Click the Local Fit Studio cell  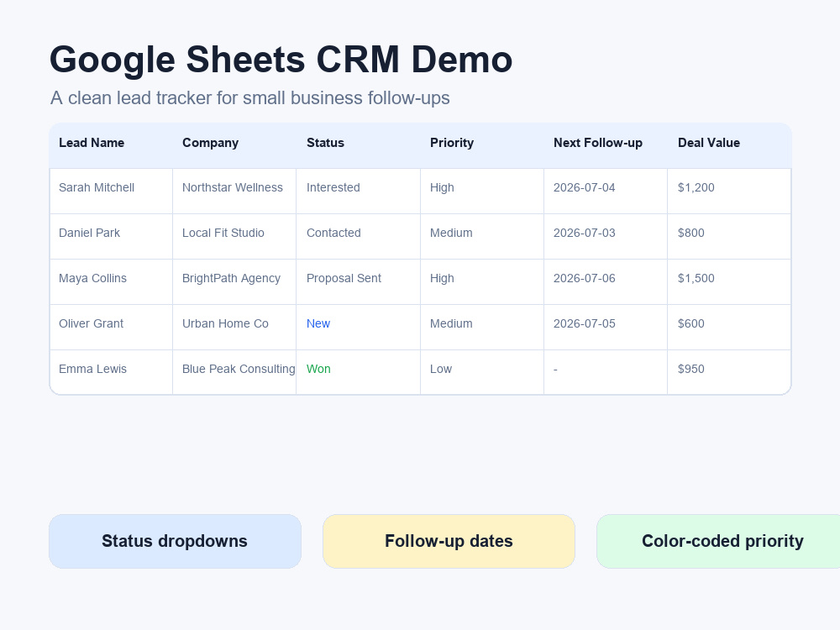(234, 237)
